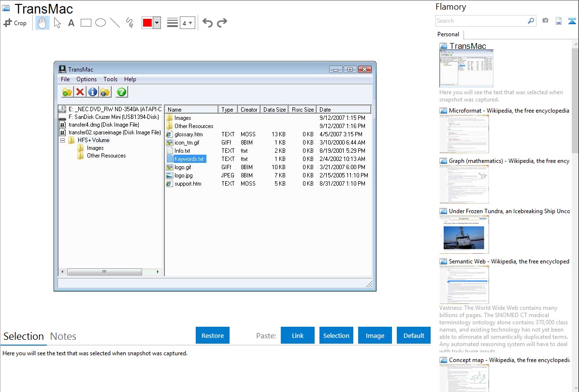579x392 pixels.
Task: Click the tree pane scroll right arrow
Action: (x=158, y=272)
